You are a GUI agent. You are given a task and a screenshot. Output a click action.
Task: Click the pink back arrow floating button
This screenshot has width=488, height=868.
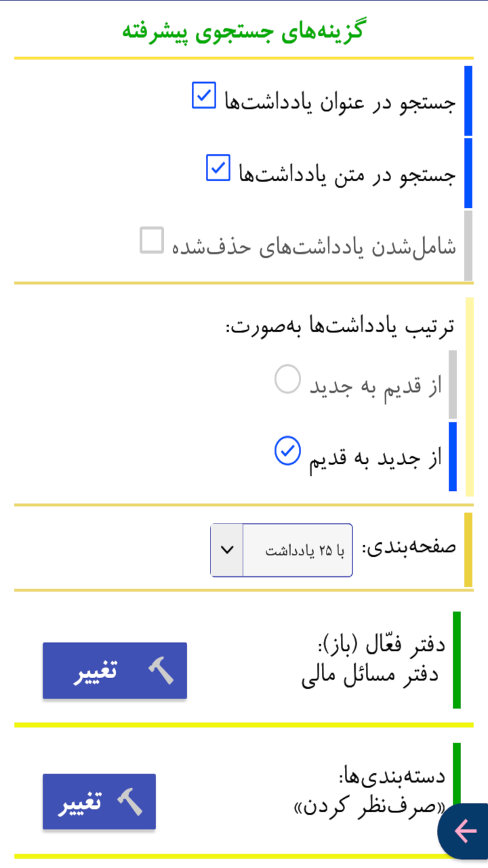(x=465, y=832)
